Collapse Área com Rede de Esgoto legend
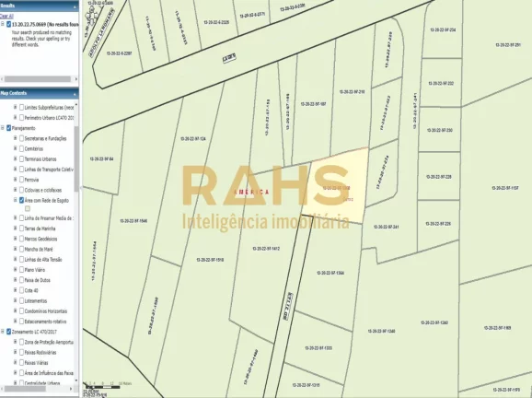The width and height of the screenshot is (532, 398). 16,200
